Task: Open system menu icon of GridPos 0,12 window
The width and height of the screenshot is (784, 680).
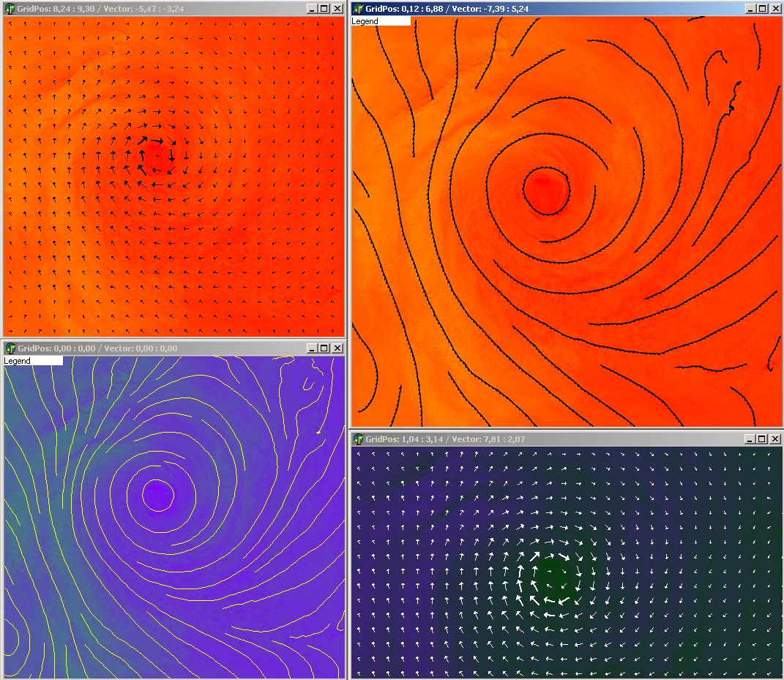Action: click(x=358, y=9)
